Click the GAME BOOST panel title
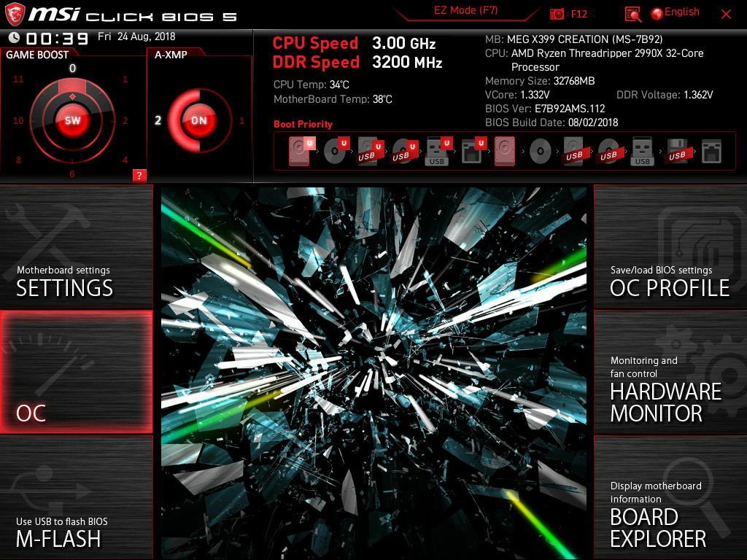The width and height of the screenshot is (747, 560). (x=37, y=55)
